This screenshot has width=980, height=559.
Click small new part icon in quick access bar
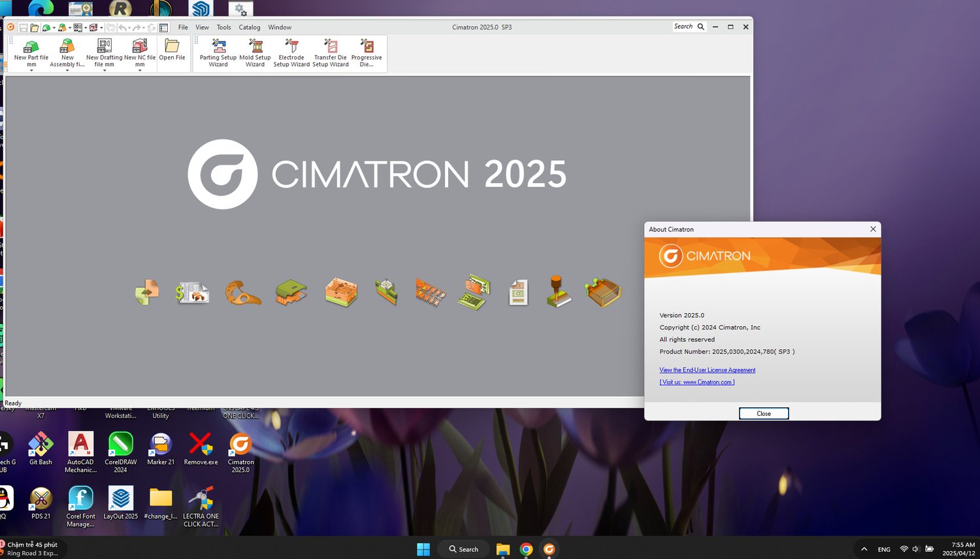pos(46,27)
